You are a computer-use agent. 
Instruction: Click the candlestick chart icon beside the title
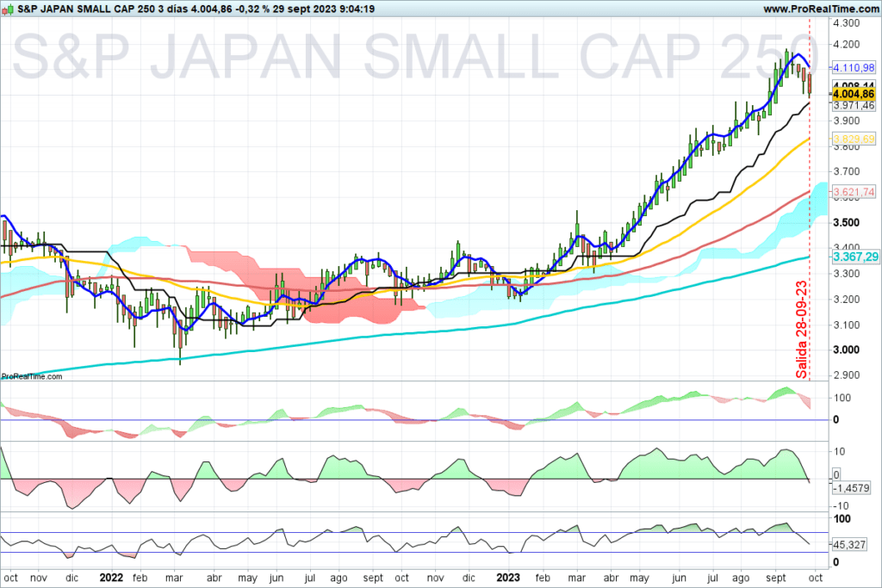[x=8, y=9]
